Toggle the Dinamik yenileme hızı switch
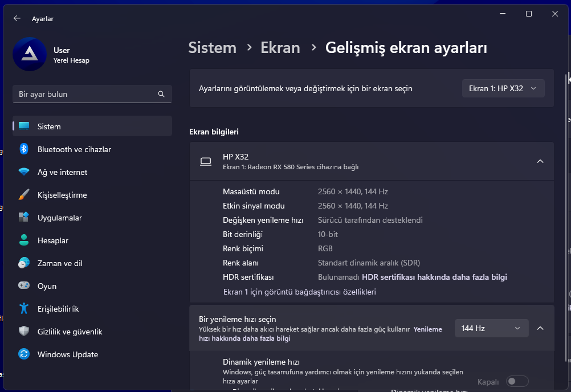This screenshot has width=571, height=392. click(517, 381)
